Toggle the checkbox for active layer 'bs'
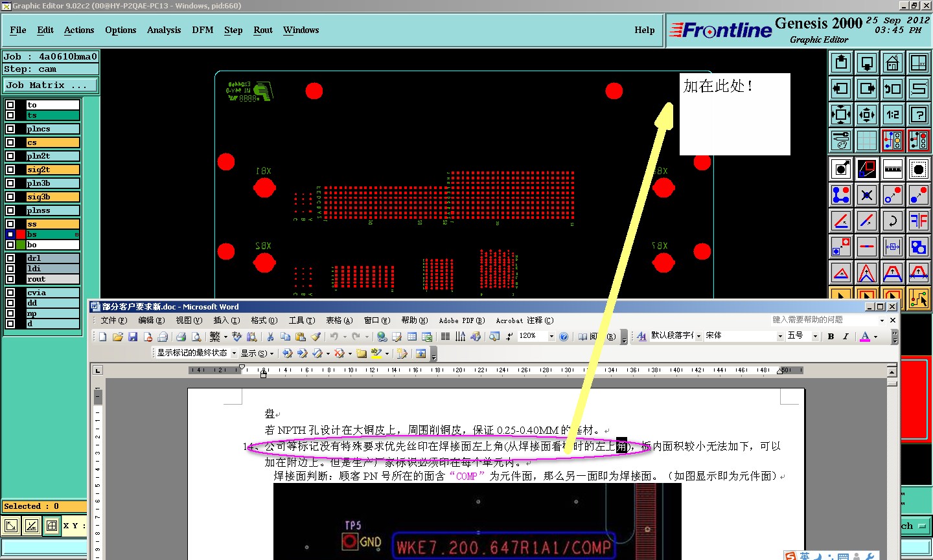 (x=10, y=234)
